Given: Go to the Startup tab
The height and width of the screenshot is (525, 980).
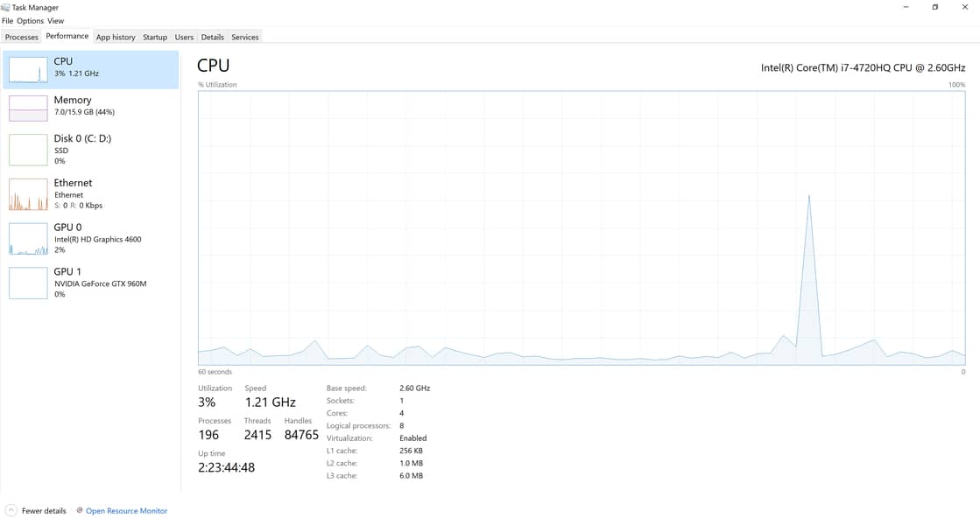Looking at the screenshot, I should (155, 37).
